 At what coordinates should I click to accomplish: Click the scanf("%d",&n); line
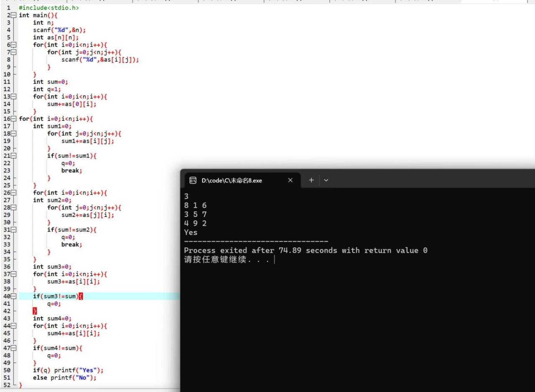(59, 30)
